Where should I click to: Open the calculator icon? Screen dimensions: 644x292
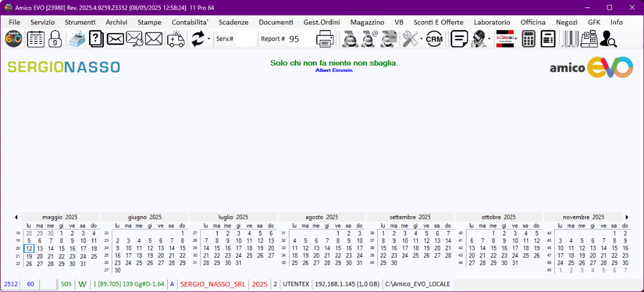point(529,39)
